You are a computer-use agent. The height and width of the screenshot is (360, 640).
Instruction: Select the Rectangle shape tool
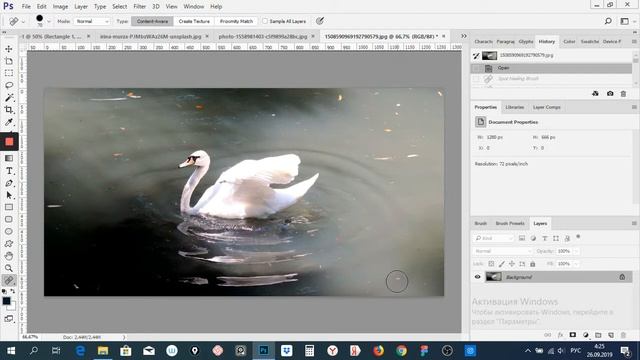(9, 207)
